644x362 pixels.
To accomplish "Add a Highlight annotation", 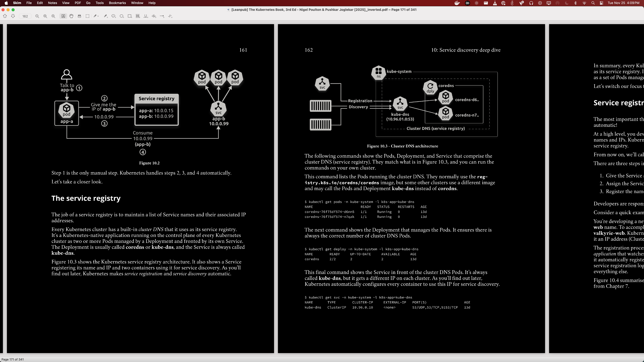I will 138,16.
